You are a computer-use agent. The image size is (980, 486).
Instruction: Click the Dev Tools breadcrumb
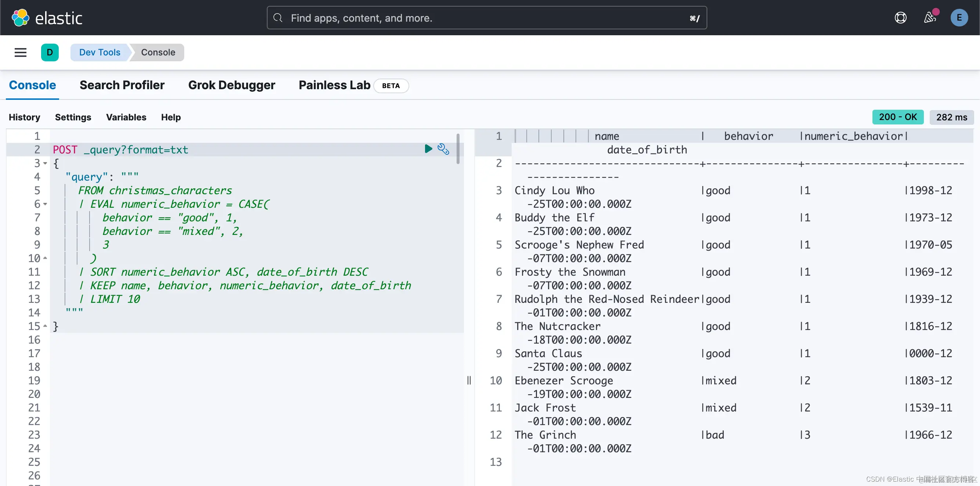(100, 52)
